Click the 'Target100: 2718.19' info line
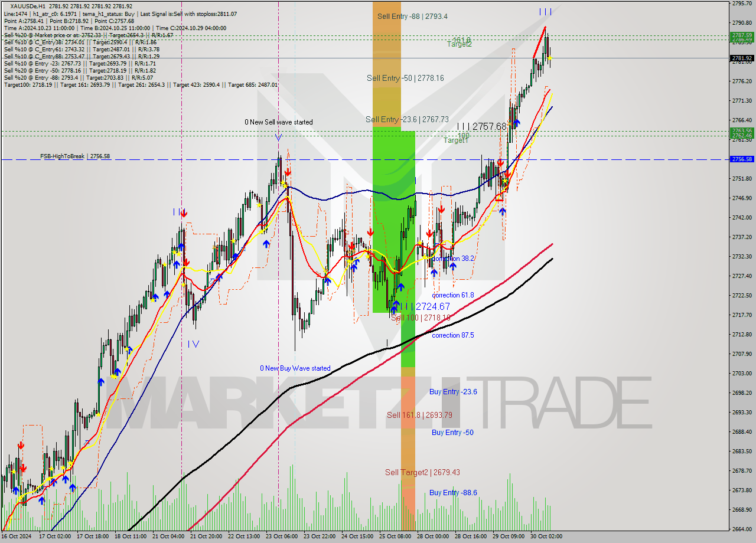The width and height of the screenshot is (756, 543). (141, 84)
